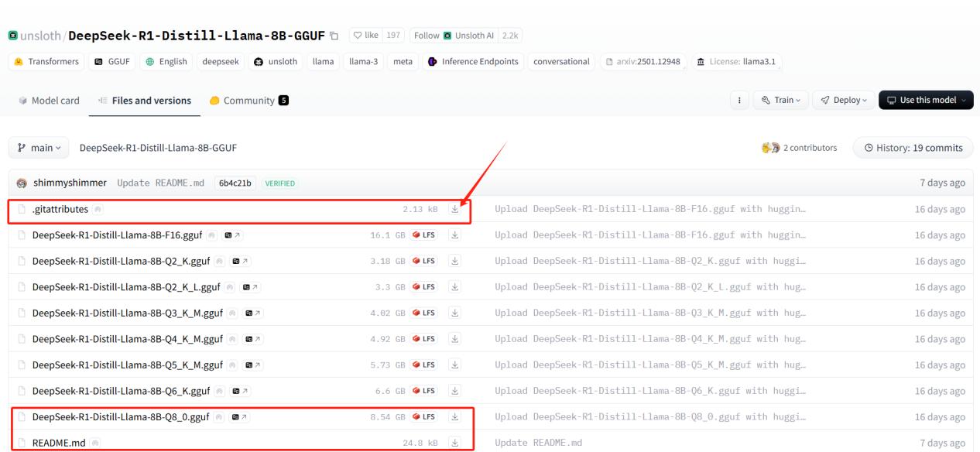Download the Q8_0.gguf file
The image size is (980, 452).
(x=455, y=417)
